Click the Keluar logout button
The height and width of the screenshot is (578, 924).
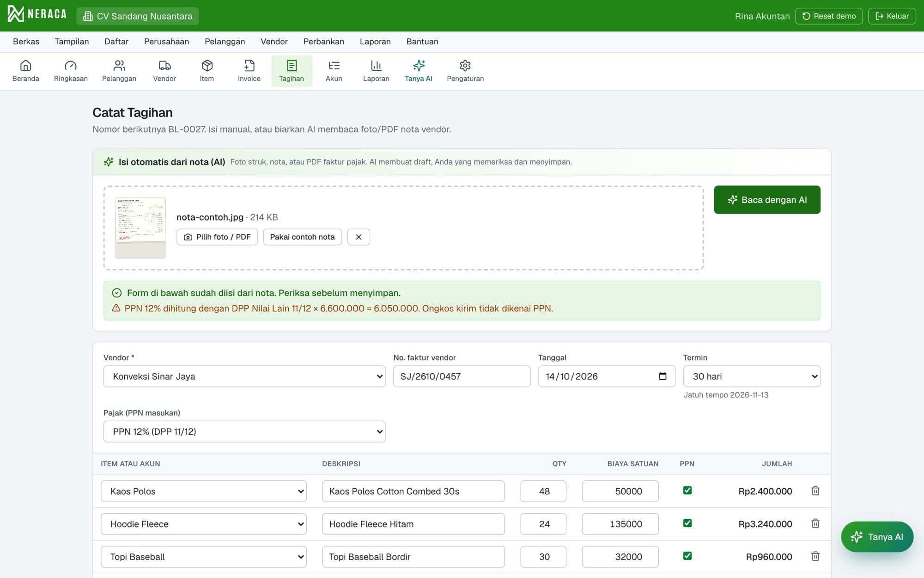pos(892,16)
